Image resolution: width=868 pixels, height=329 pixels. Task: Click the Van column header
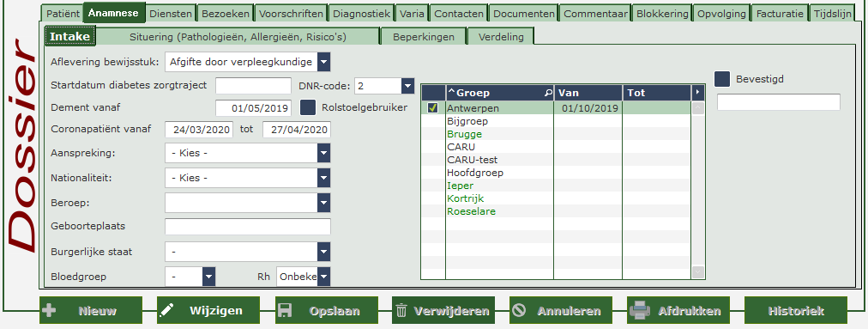click(588, 93)
